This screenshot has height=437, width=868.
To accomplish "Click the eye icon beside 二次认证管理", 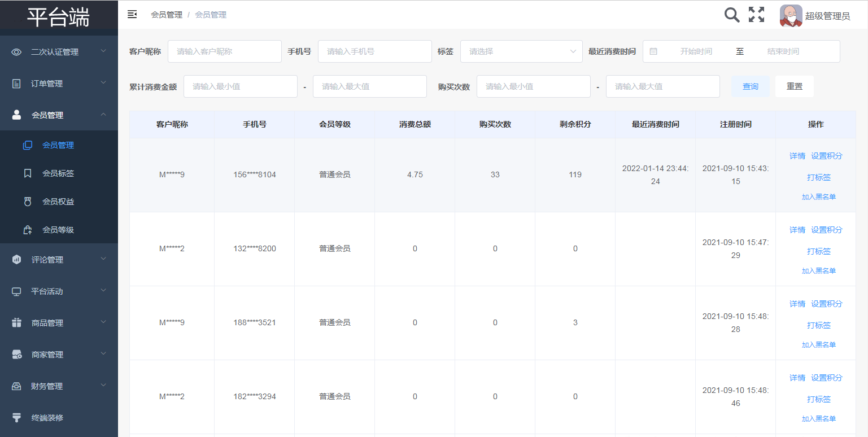I will (16, 52).
